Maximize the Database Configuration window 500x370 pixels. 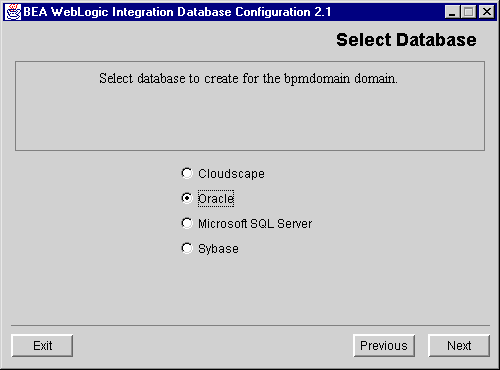[468, 12]
